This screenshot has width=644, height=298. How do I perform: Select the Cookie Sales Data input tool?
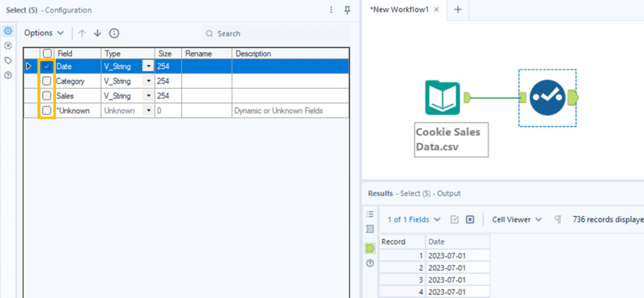tap(443, 97)
